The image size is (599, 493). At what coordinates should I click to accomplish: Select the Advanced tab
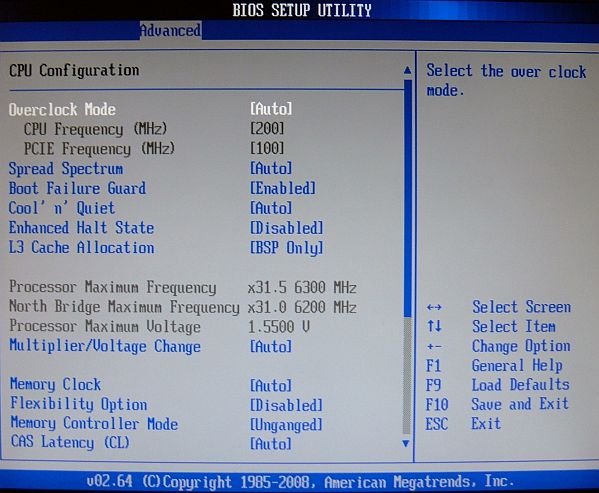(170, 31)
